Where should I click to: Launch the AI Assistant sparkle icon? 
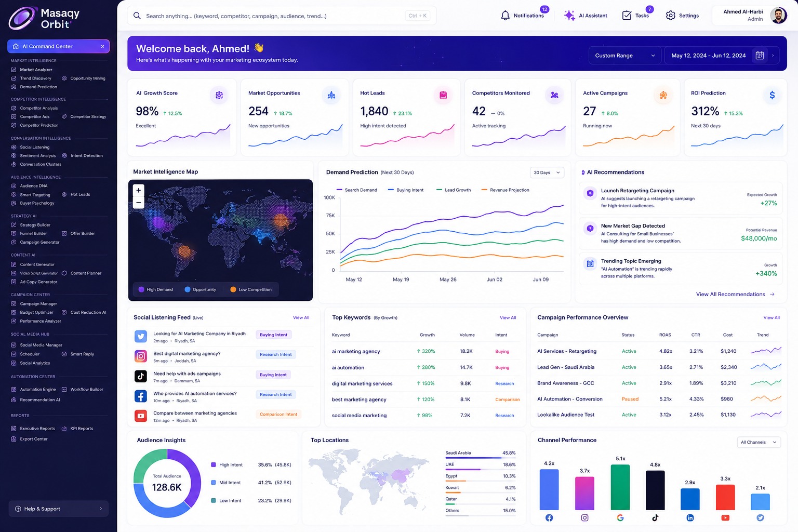pyautogui.click(x=569, y=16)
